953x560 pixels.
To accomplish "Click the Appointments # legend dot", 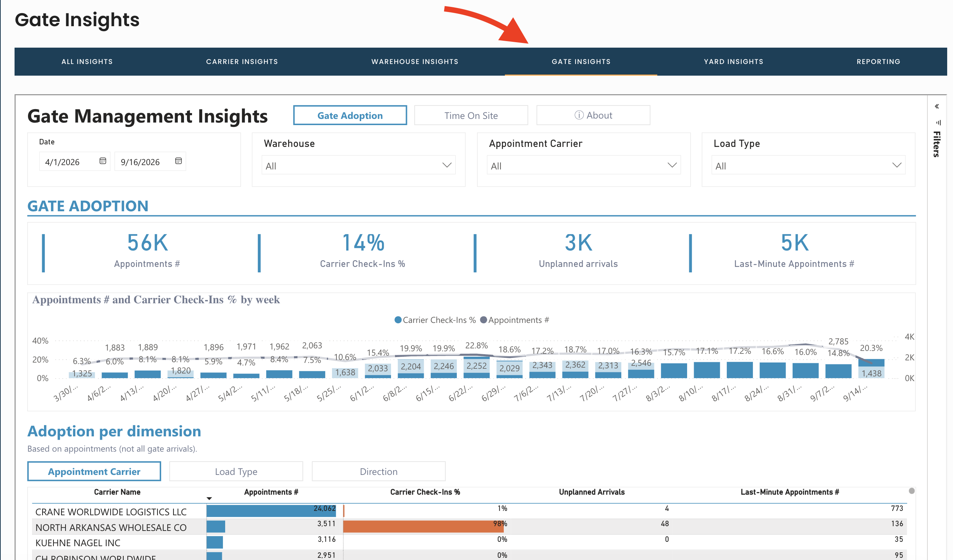I will 483,320.
